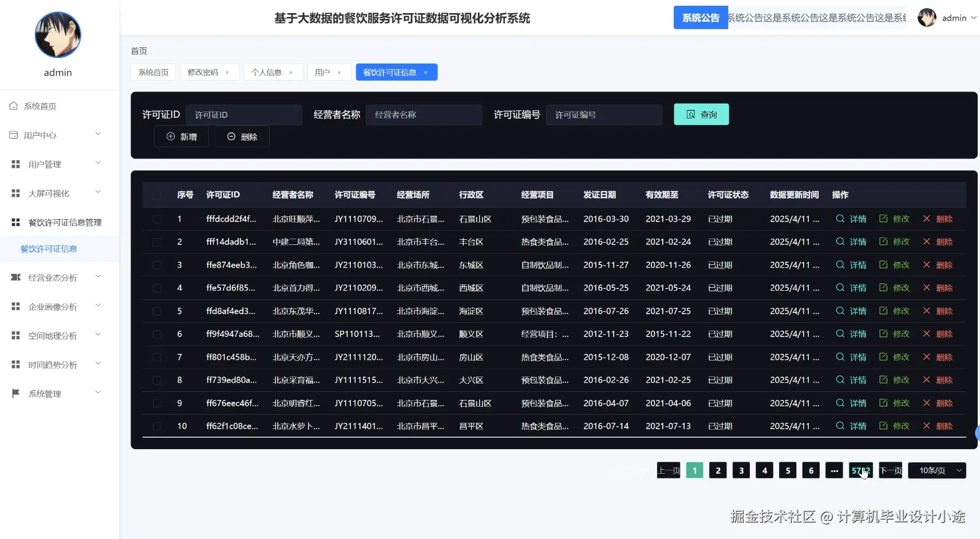Click magnifier detail icon in row 4
Image resolution: width=980 pixels, height=539 pixels.
pos(840,287)
